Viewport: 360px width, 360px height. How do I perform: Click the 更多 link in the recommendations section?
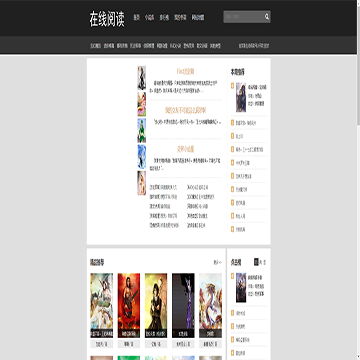(x=217, y=262)
